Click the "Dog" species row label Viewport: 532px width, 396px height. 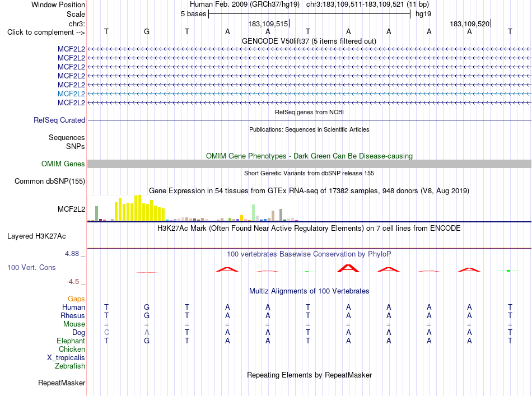point(78,333)
